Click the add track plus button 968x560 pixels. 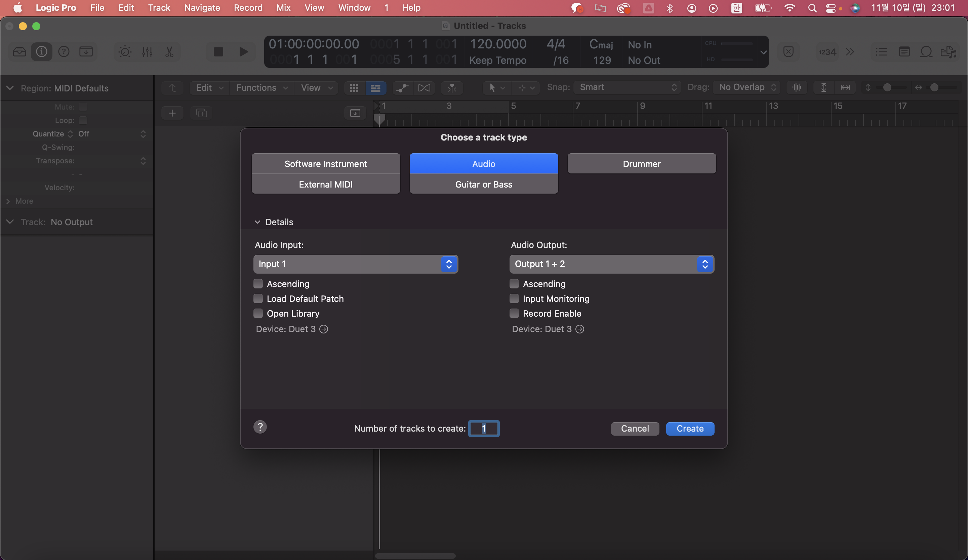[x=172, y=113]
